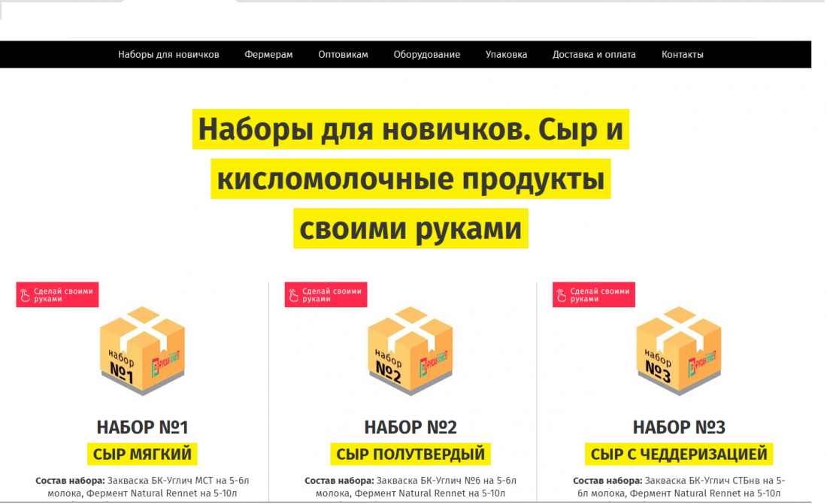Open the Фермерам menu item
Viewport: 827px width, 504px height.
point(268,55)
